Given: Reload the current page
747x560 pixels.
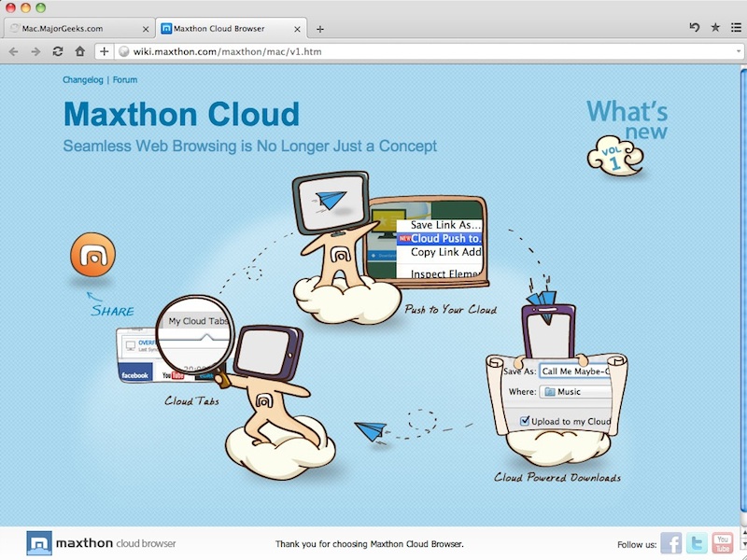Looking at the screenshot, I should (x=58, y=51).
